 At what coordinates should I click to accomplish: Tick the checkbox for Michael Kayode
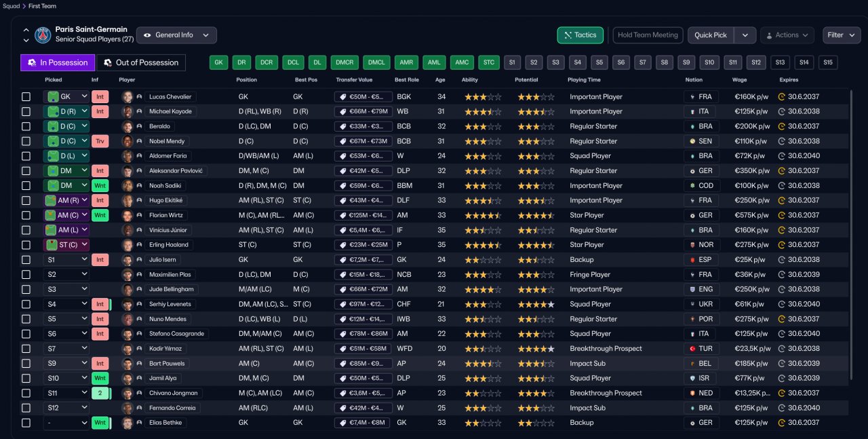(26, 111)
